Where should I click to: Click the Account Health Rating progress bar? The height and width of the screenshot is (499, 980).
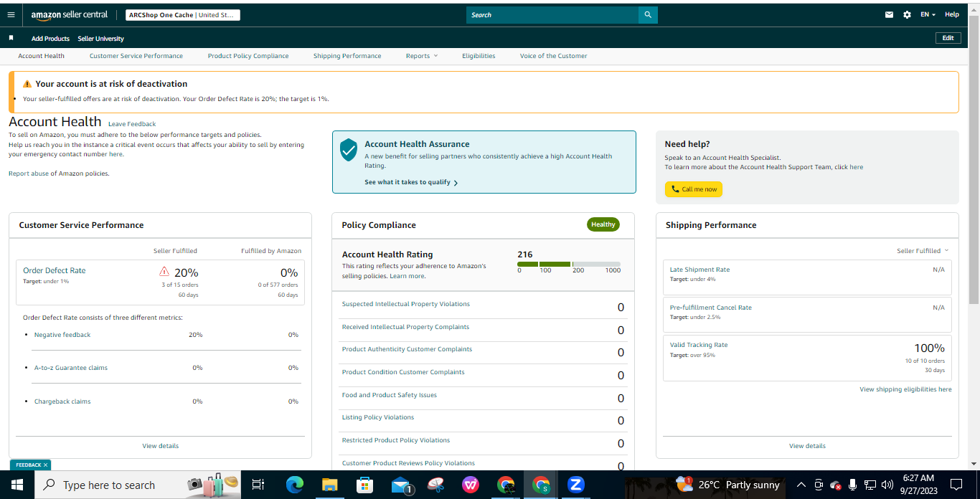click(x=569, y=265)
